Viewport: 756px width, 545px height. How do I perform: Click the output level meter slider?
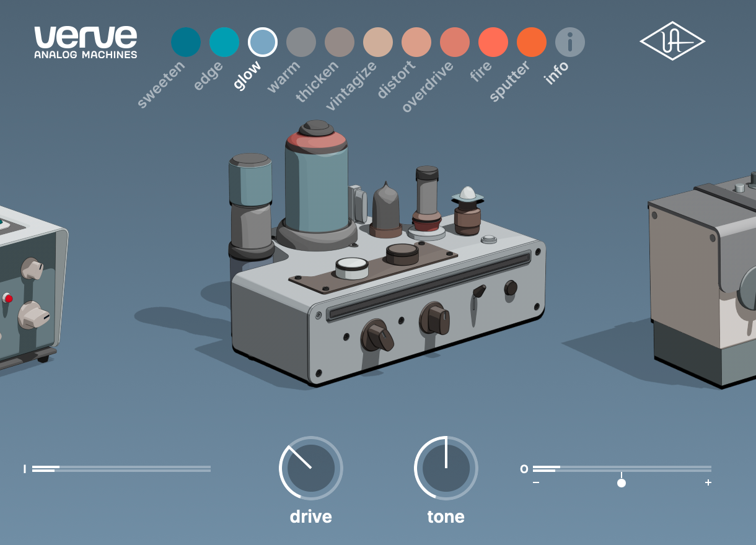(x=622, y=469)
